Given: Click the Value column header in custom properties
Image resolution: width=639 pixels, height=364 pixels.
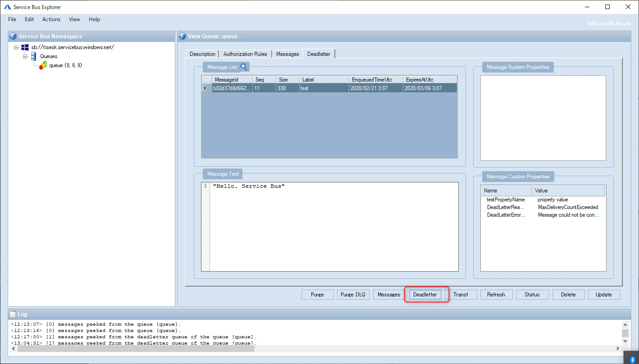Looking at the screenshot, I should point(569,191).
